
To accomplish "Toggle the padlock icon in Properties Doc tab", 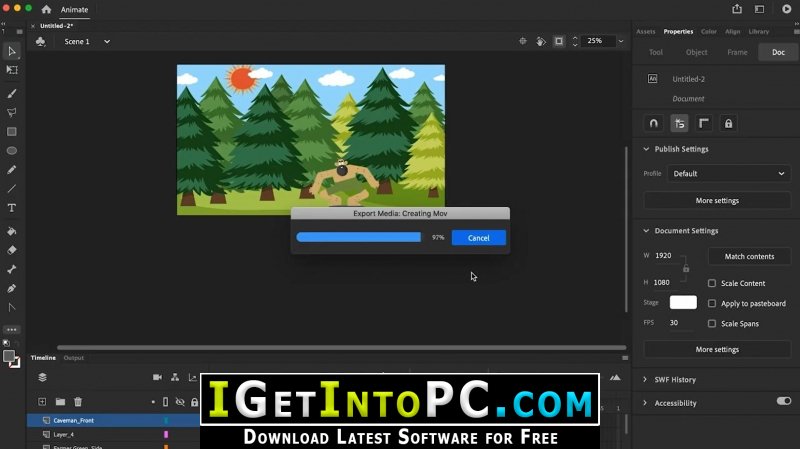I will pos(729,123).
